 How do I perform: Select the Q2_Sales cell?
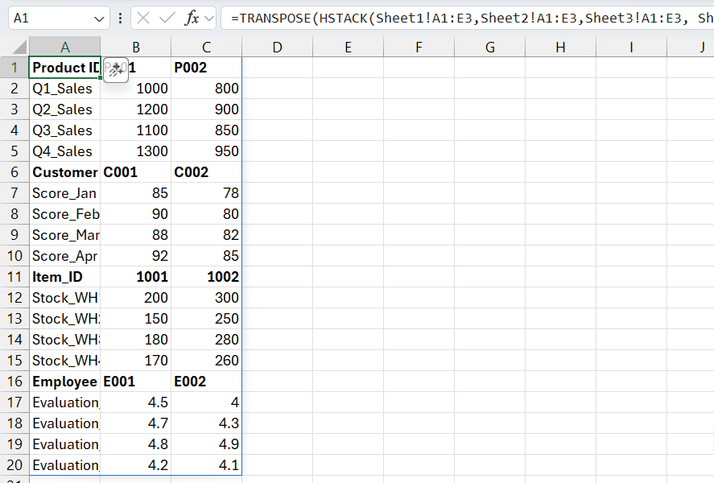click(x=65, y=109)
